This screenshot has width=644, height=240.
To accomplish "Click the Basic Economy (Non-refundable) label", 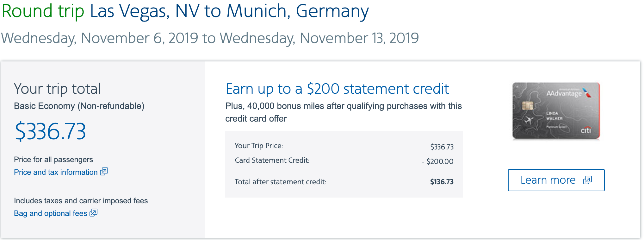I will [79, 106].
